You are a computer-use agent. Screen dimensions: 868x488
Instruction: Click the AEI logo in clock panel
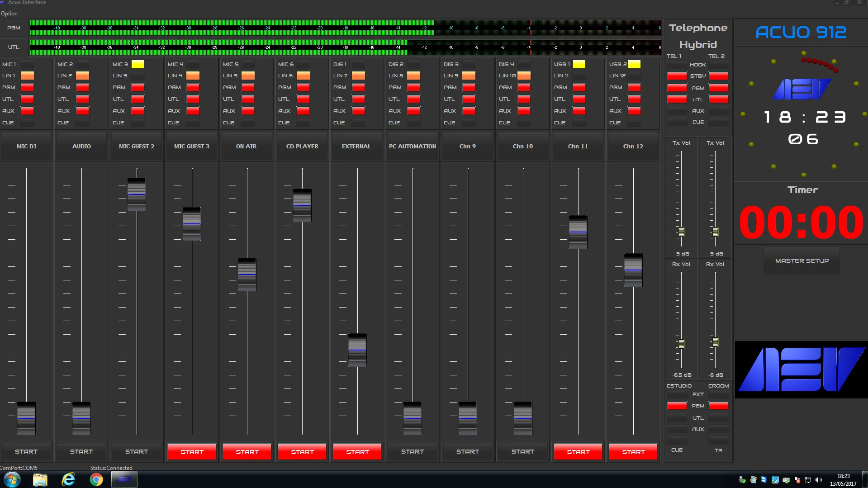coord(802,89)
